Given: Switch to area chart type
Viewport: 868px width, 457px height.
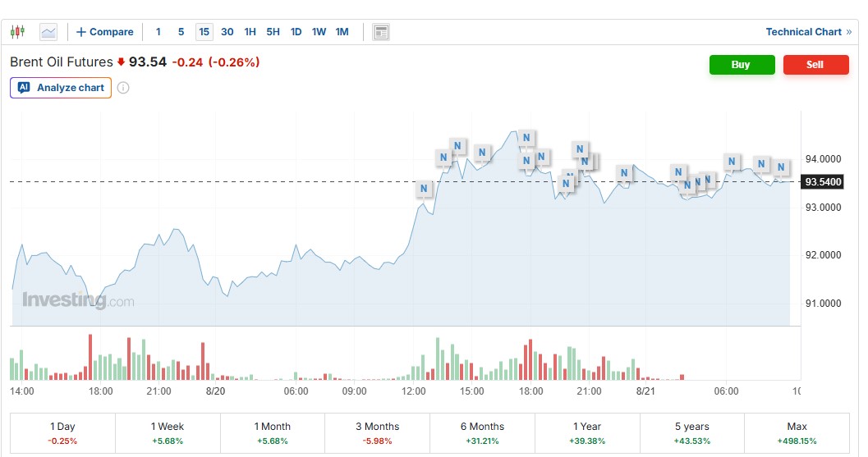Looking at the screenshot, I should click(x=48, y=32).
